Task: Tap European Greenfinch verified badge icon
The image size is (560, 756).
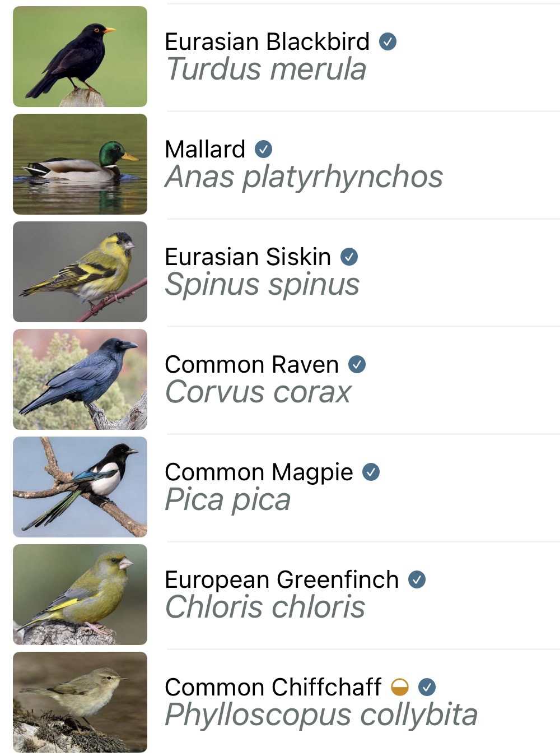Action: pyautogui.click(x=417, y=579)
